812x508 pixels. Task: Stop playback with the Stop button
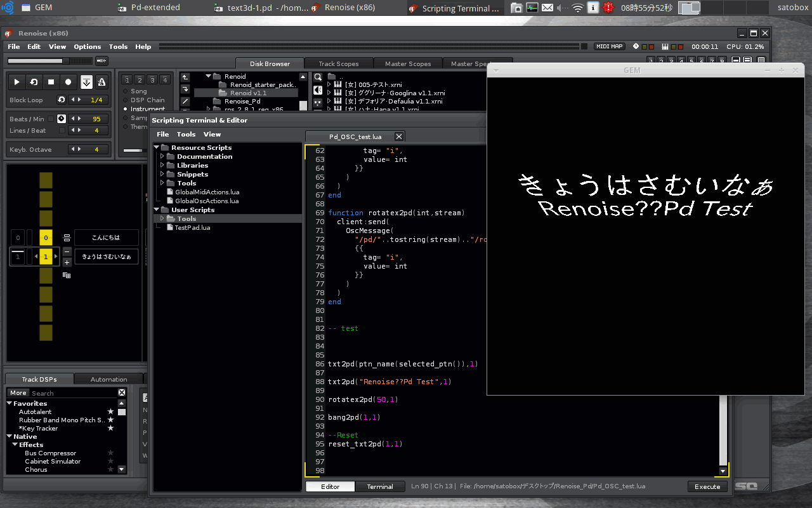coord(51,82)
